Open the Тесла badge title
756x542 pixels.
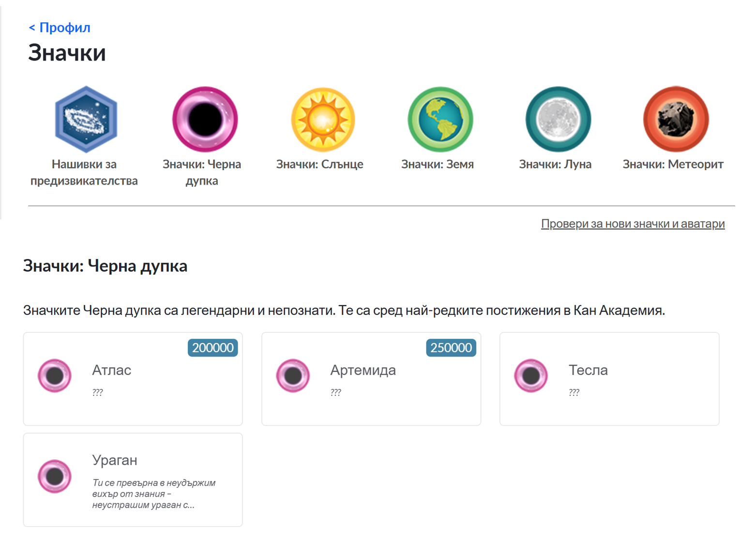point(588,370)
